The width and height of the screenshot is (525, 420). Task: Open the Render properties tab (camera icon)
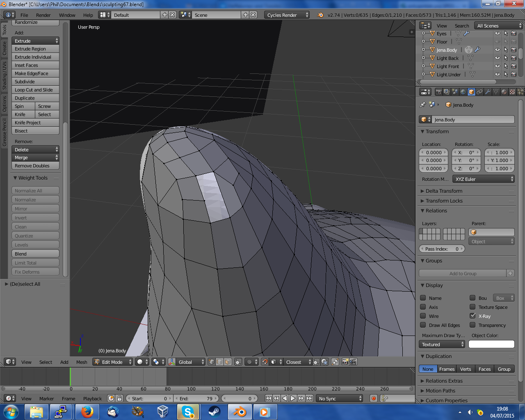point(438,92)
